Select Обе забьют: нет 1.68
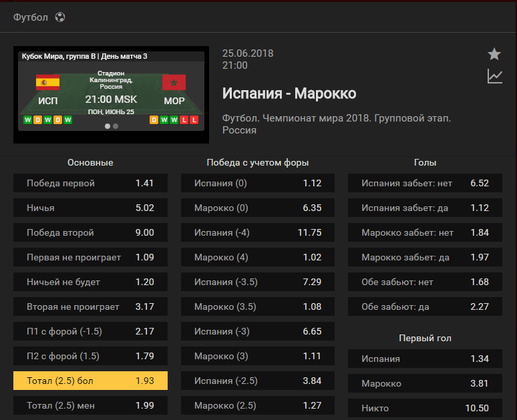 pos(425,282)
